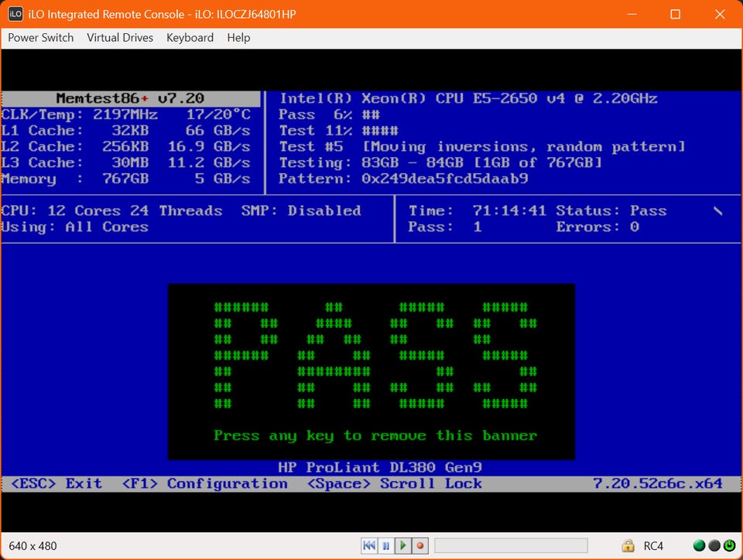Click the CLK/Temp: 2197MHz line
This screenshot has width=743, height=560.
pyautogui.click(x=125, y=114)
